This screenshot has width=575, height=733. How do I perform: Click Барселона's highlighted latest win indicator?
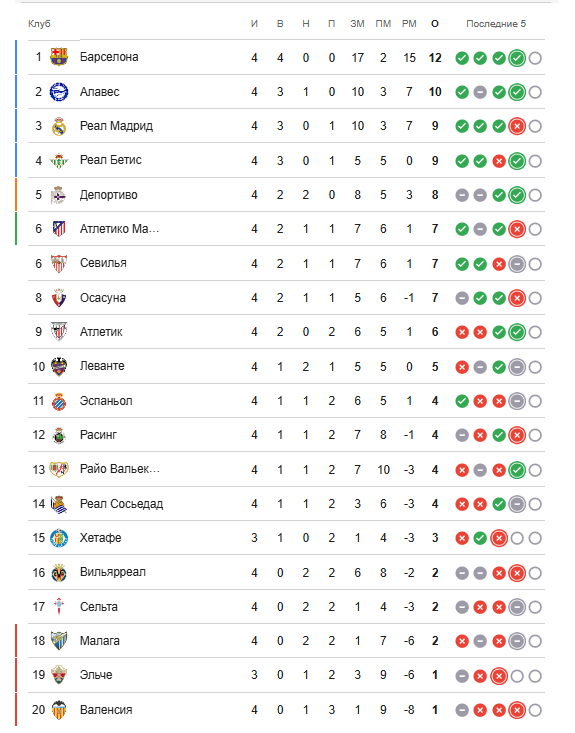517,58
